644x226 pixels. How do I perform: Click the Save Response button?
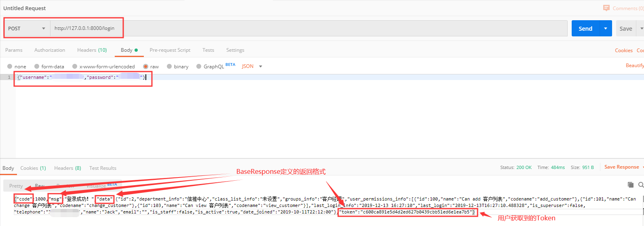point(621,167)
